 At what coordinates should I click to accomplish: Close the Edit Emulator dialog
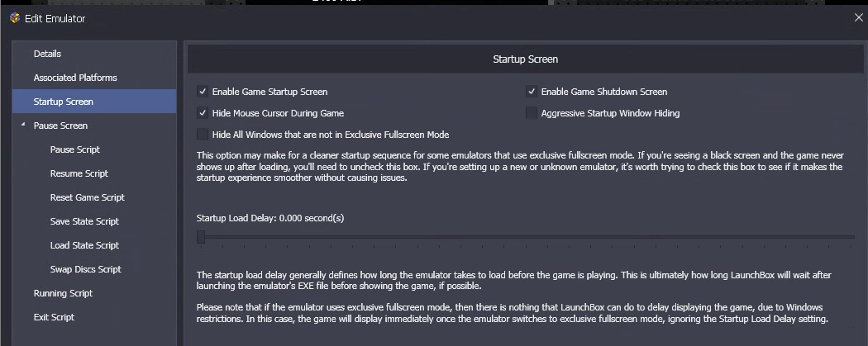[x=859, y=18]
